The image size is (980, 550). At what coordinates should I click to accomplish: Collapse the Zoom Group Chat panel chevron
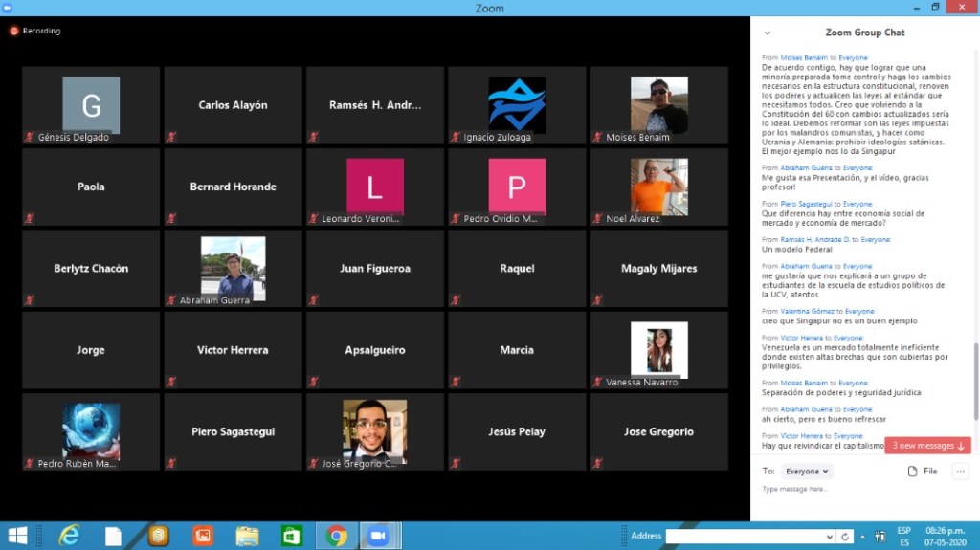point(768,33)
